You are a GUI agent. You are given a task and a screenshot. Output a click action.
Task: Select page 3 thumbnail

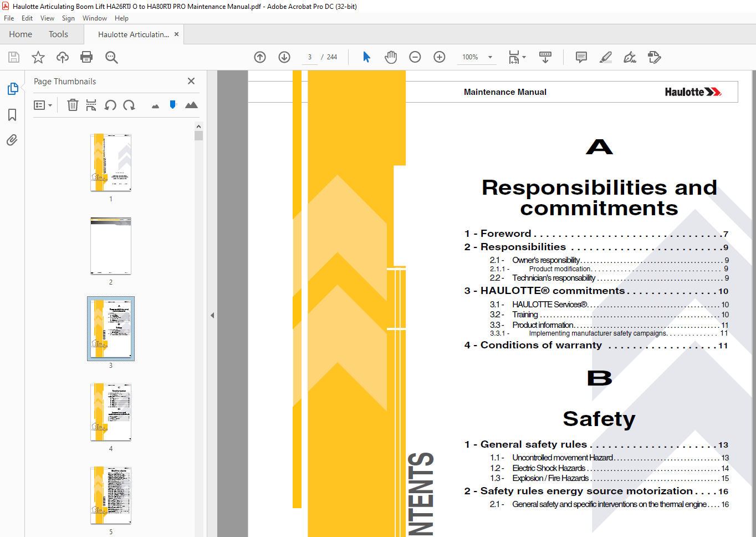tap(111, 329)
